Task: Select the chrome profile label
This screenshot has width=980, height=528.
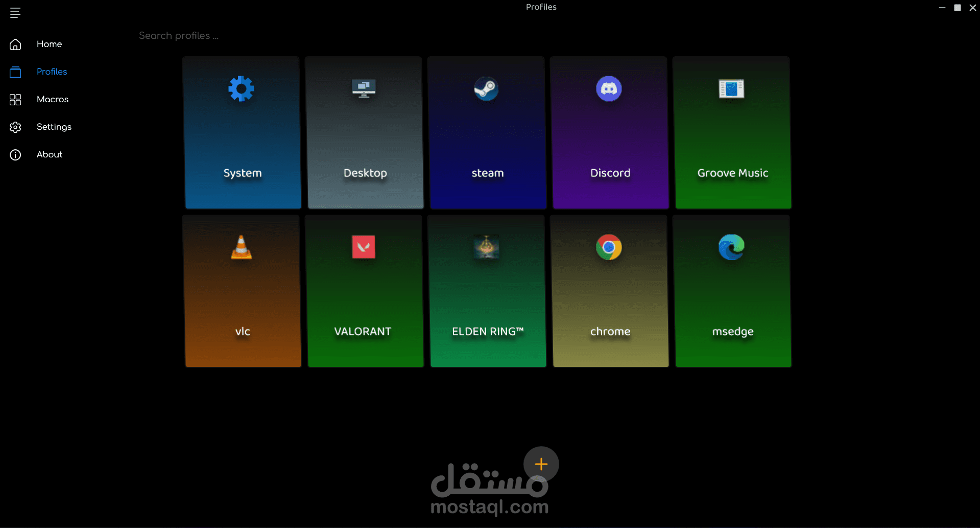Action: pyautogui.click(x=610, y=332)
